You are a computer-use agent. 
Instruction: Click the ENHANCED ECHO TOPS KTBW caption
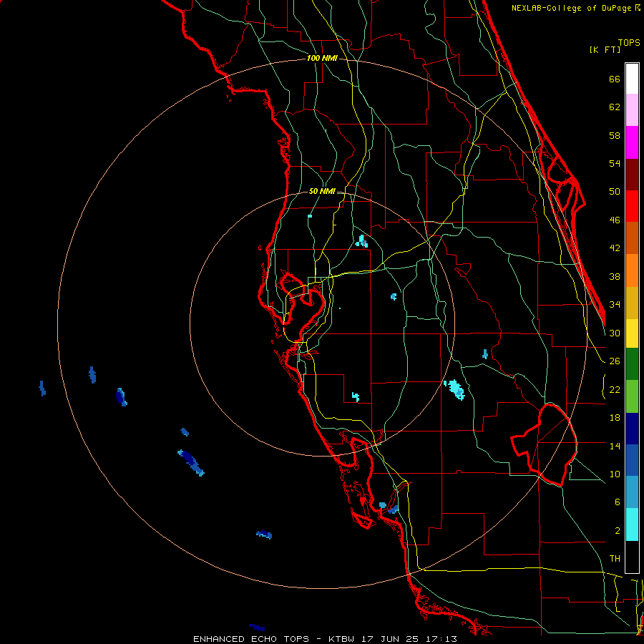pos(325,639)
